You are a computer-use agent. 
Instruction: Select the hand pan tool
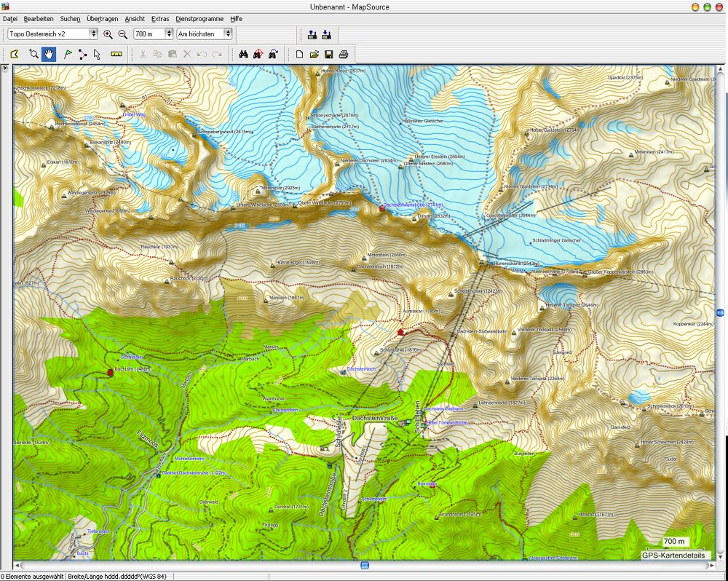coord(49,54)
